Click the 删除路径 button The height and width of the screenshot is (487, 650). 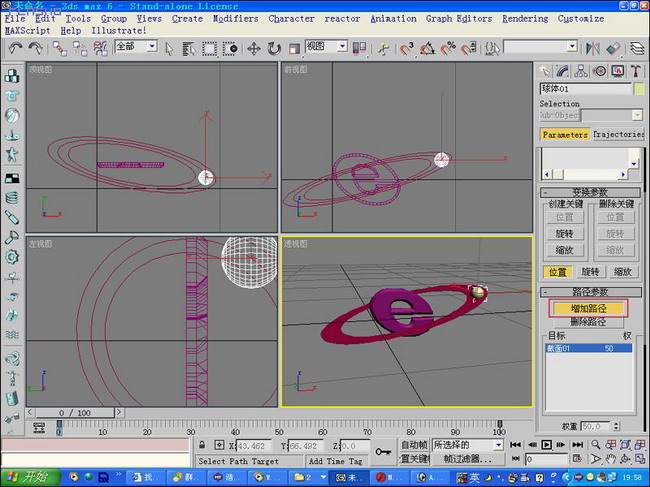(x=588, y=322)
